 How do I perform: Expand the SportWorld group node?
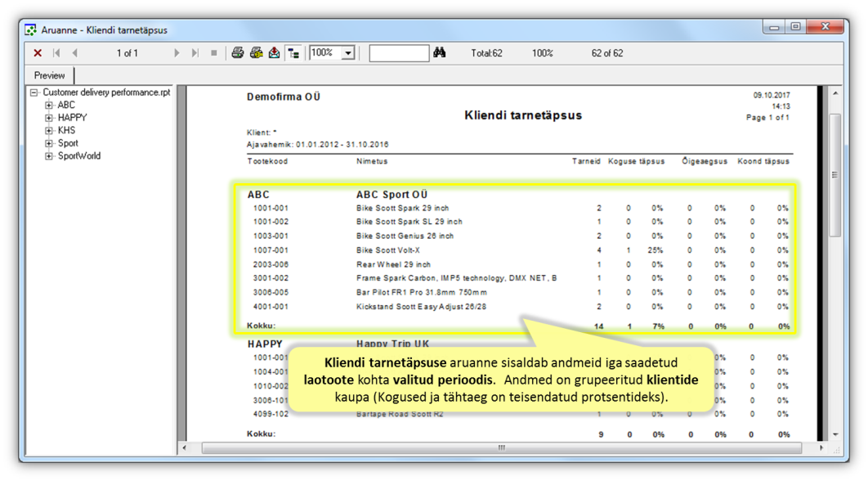49,156
